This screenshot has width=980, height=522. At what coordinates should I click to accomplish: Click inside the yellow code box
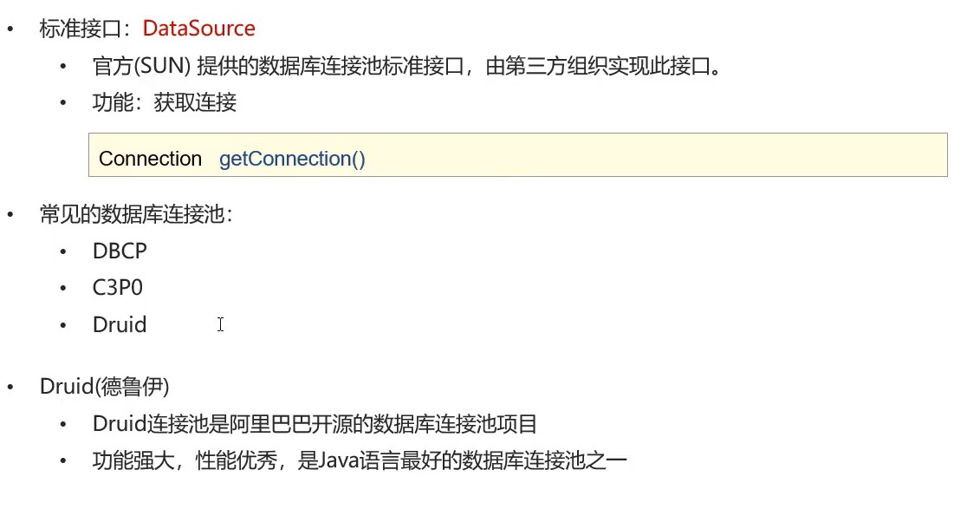(518, 154)
